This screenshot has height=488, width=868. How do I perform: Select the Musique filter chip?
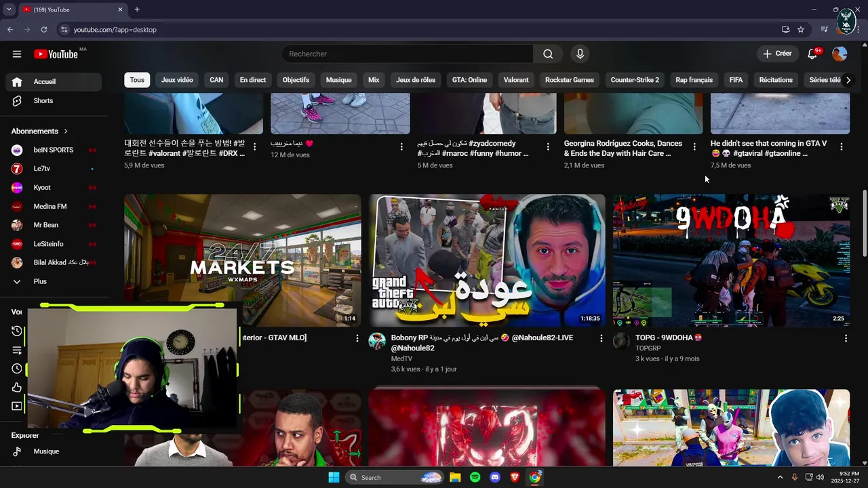point(338,80)
